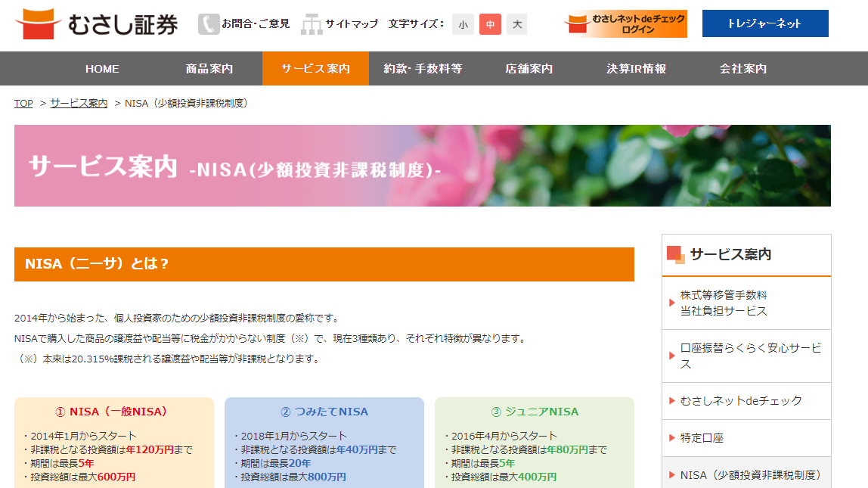Click red arrow beside むさしネットdeチェック sidebar item
The width and height of the screenshot is (868, 488).
pyautogui.click(x=672, y=401)
